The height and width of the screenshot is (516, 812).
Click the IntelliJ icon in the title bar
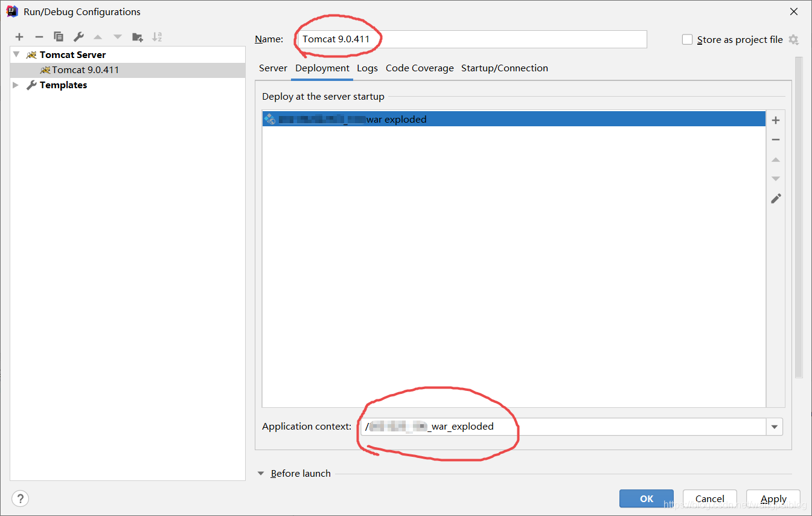pos(12,11)
